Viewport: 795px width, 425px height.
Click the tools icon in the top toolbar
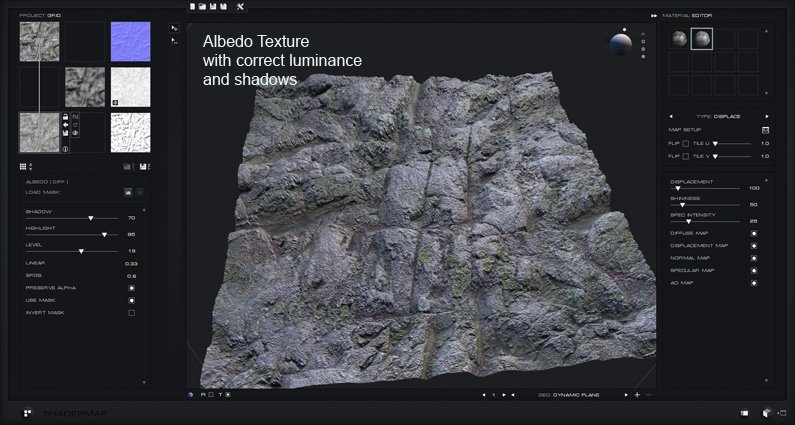coord(240,6)
